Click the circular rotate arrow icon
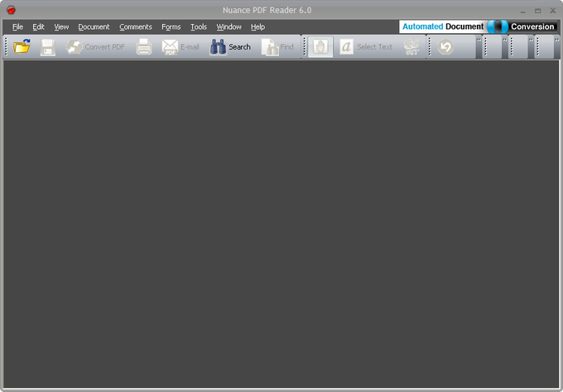Viewport: 563px width, 392px height. [x=445, y=47]
